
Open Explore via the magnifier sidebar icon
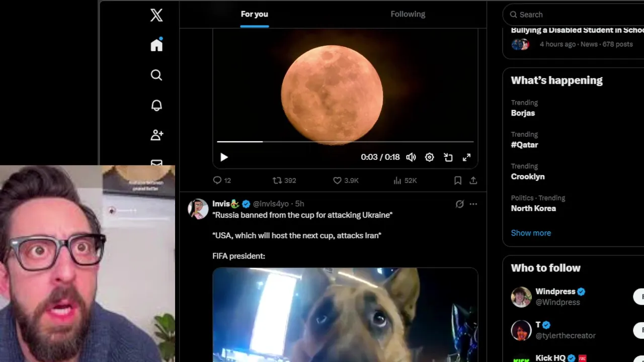coord(156,75)
